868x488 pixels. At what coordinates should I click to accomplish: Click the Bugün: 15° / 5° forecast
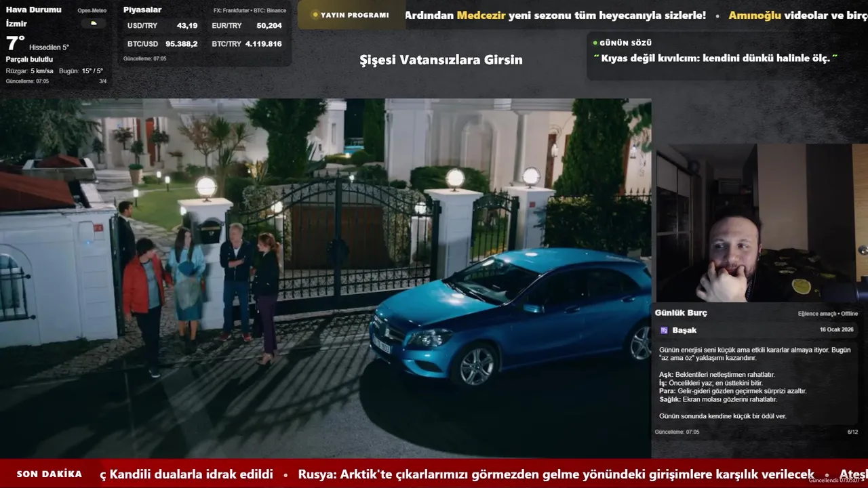pos(81,71)
